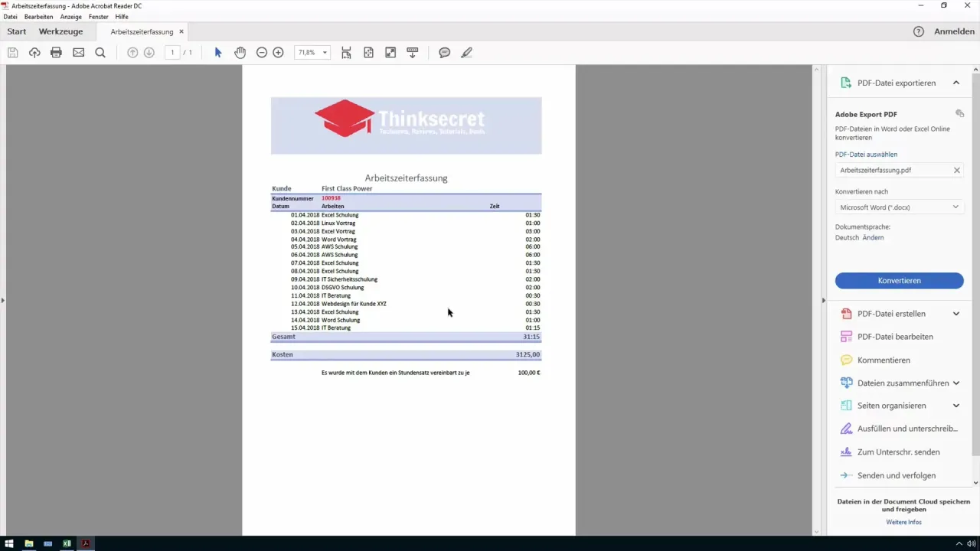The width and height of the screenshot is (980, 551).
Task: Collapse the PDF-Datei exportieren panel
Action: pyautogui.click(x=955, y=83)
